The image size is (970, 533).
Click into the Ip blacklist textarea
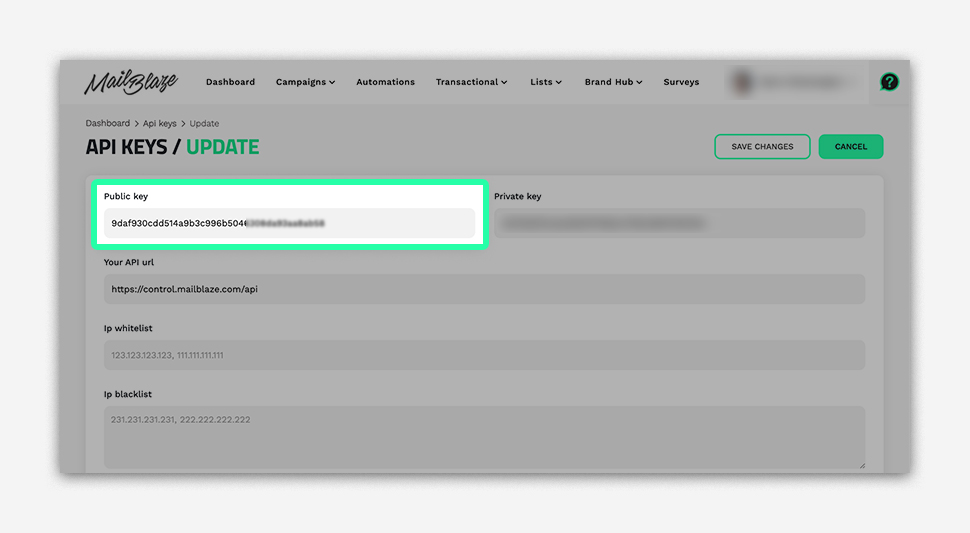pos(484,437)
